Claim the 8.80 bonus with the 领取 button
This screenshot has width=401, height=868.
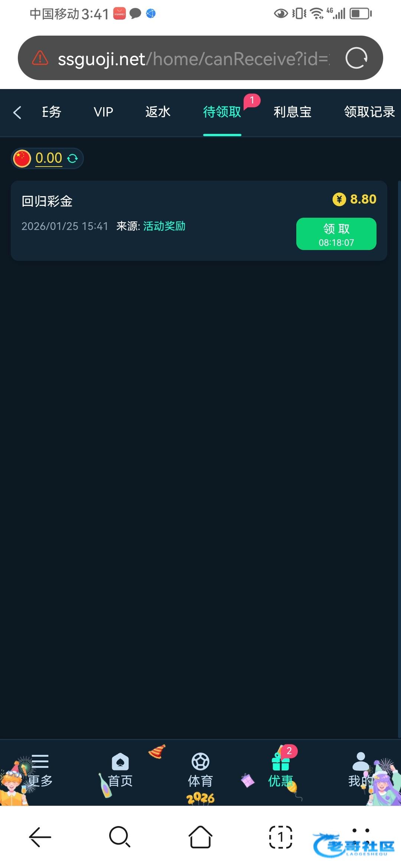coord(336,234)
